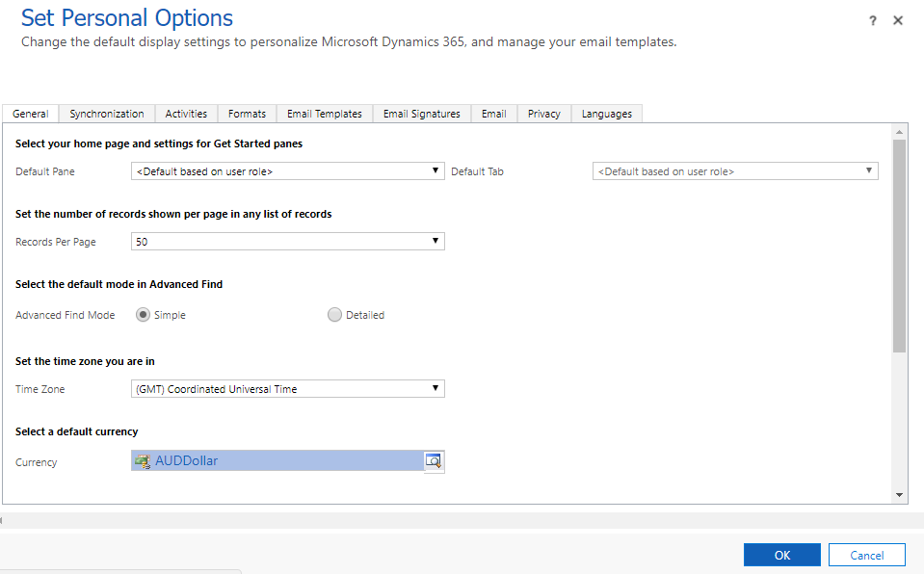Viewport: 924px width, 574px height.
Task: Open the currency lookup search icon
Action: coord(434,460)
